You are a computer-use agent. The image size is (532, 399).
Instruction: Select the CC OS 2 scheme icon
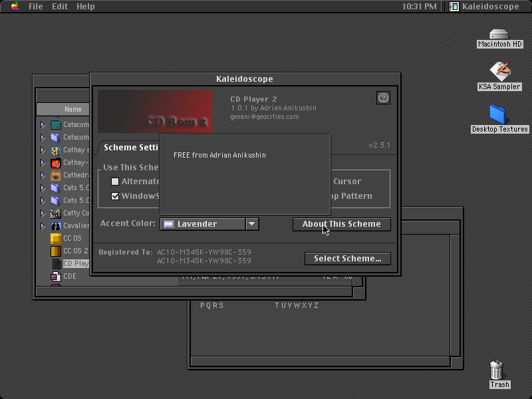point(56,251)
